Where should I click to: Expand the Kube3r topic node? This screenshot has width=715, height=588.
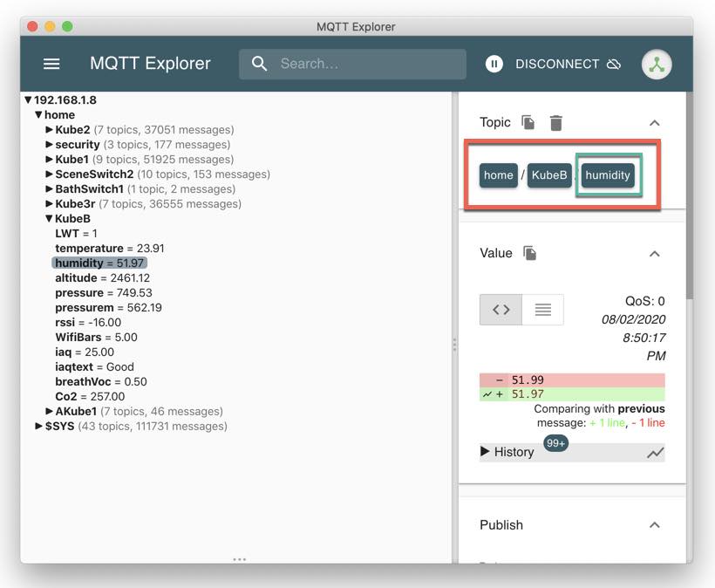(49, 204)
